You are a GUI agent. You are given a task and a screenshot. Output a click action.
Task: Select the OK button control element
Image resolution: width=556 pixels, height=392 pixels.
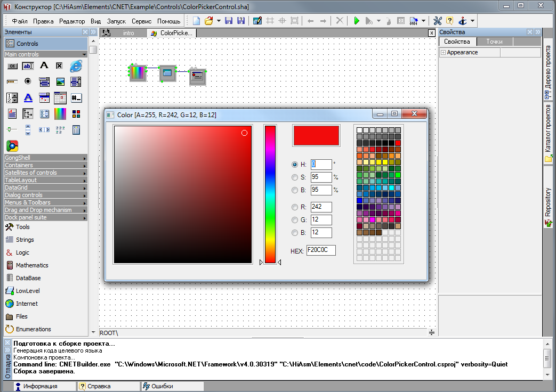point(12,66)
